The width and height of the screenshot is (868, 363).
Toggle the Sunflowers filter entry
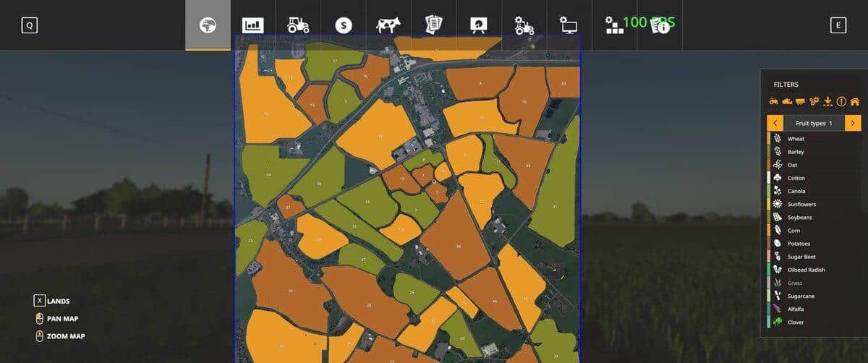(x=801, y=205)
